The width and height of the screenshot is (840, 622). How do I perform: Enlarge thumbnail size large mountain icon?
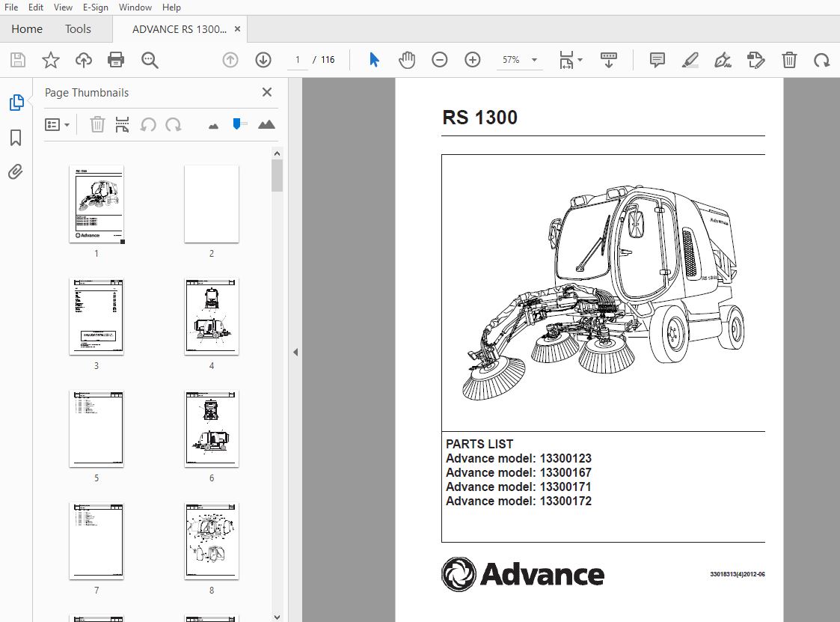(x=266, y=124)
